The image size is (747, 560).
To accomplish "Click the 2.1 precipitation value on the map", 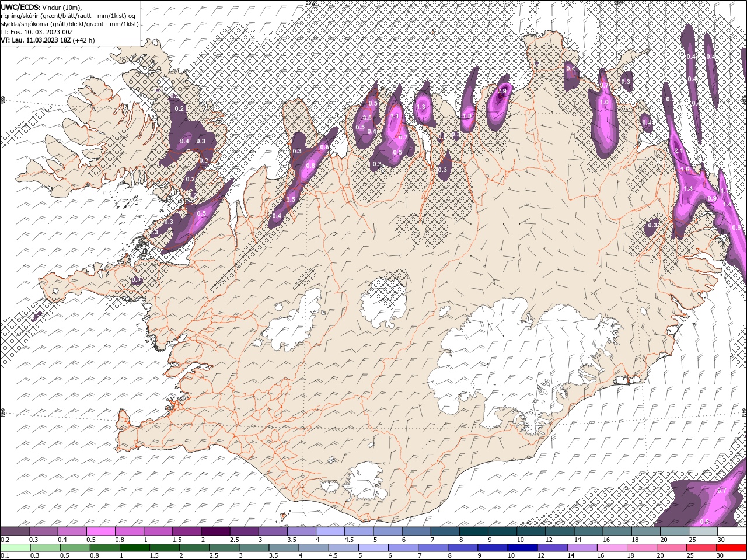I will click(x=679, y=150).
